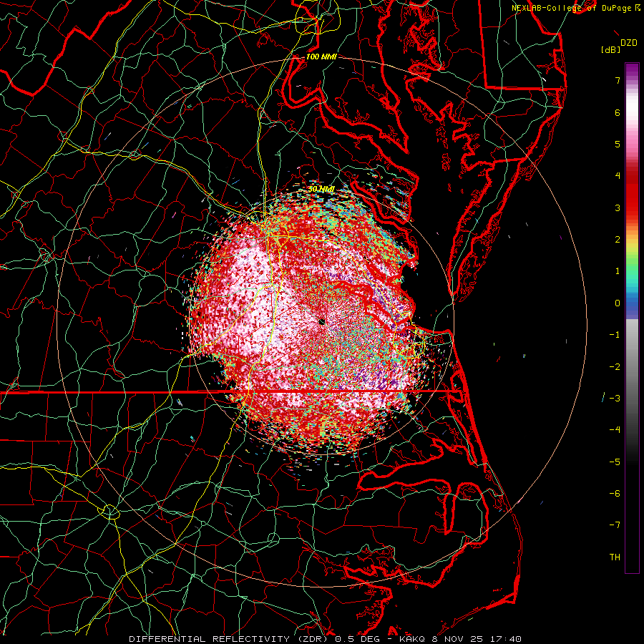Click the DZD legend title
Viewport: 644px width, 644px height.
click(x=628, y=43)
